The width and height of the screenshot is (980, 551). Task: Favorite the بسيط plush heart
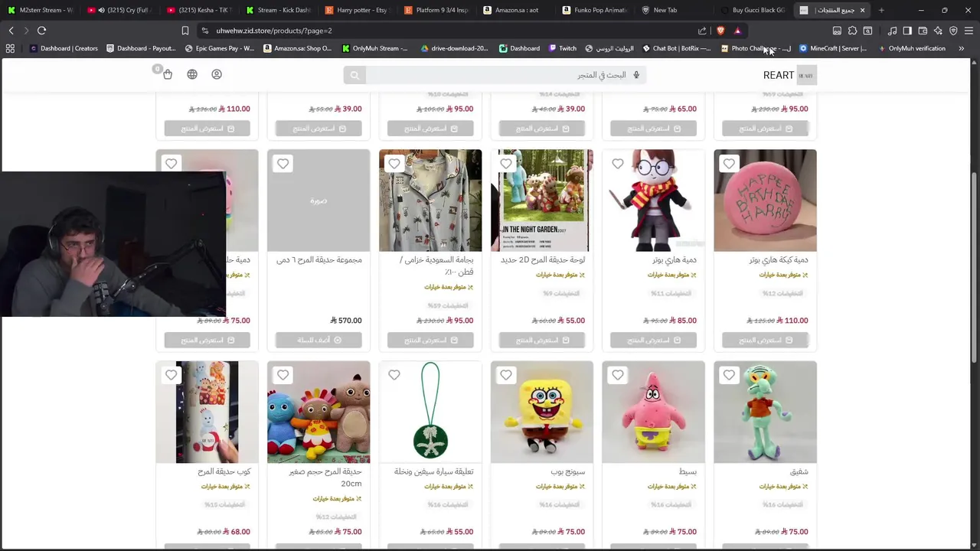click(618, 375)
